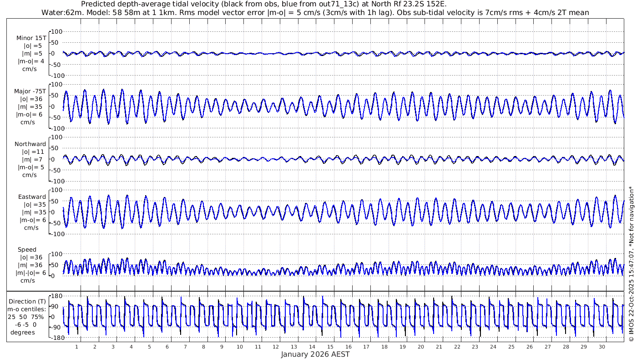Screen dimensions: 637x364
Task: Click day "15" tick label on the date axis
Action: (x=330, y=347)
